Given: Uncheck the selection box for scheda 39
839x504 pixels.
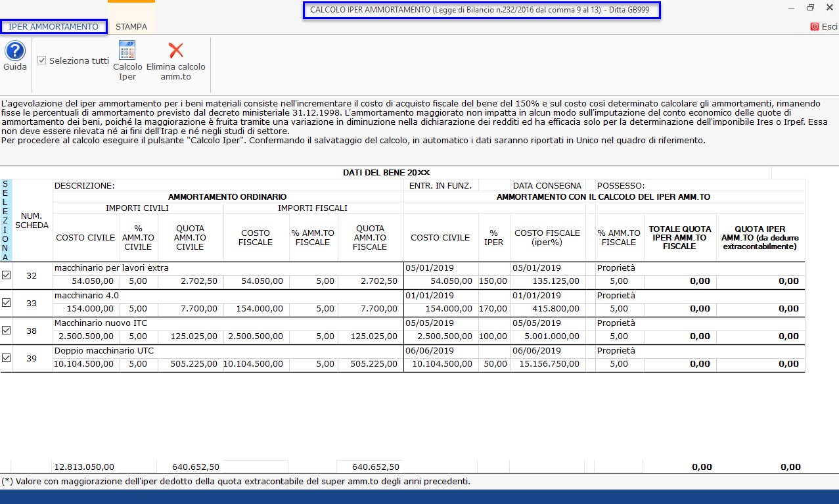Looking at the screenshot, I should coord(7,358).
